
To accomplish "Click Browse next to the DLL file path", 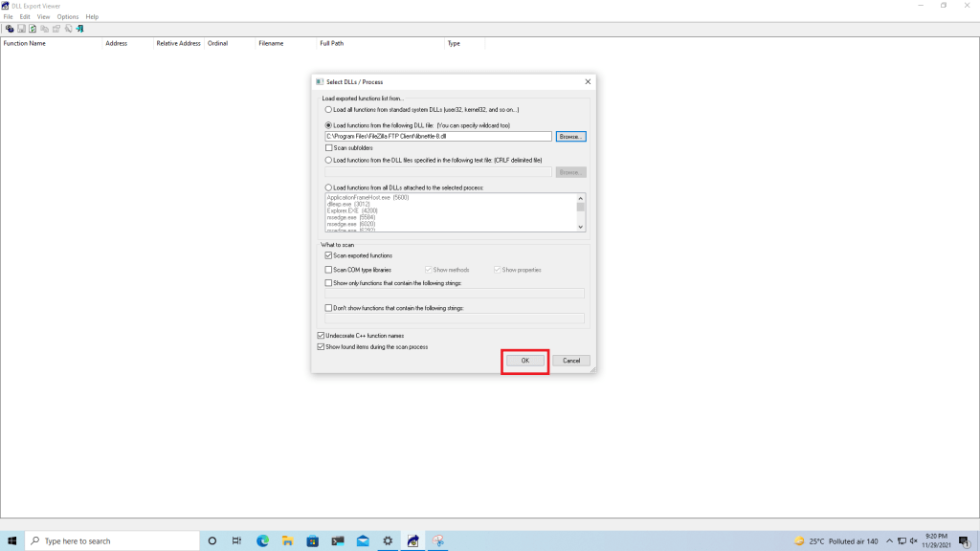I will (570, 137).
